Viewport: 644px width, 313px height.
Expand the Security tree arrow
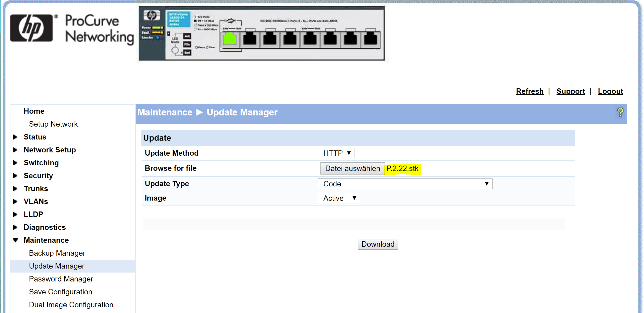click(x=15, y=176)
